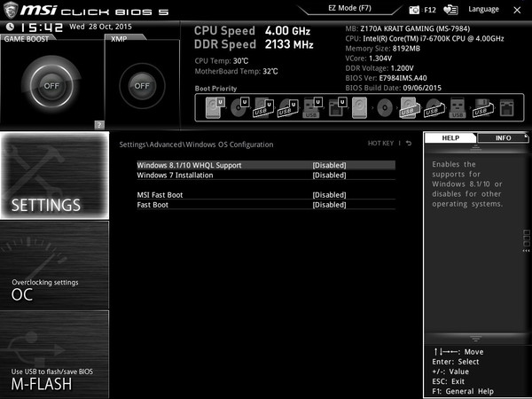Viewport: 532px width, 399px height.
Task: Toggle the GAME BOOST knob
Action: [x=51, y=85]
